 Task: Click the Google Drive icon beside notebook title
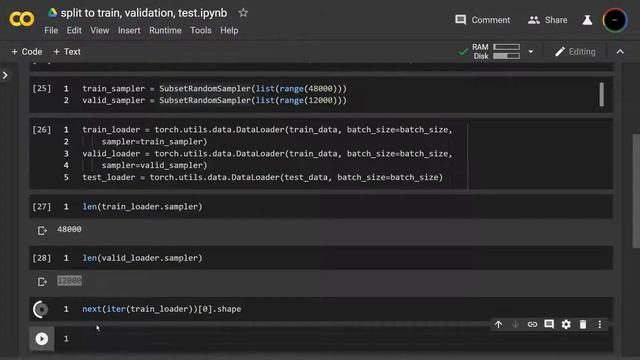click(x=52, y=13)
